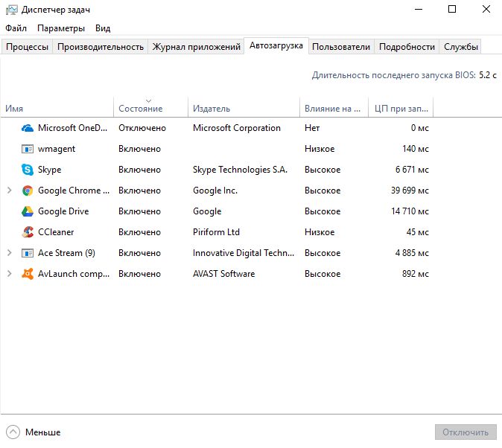Open the Вид menu
The width and height of the screenshot is (502, 448).
[x=103, y=28]
